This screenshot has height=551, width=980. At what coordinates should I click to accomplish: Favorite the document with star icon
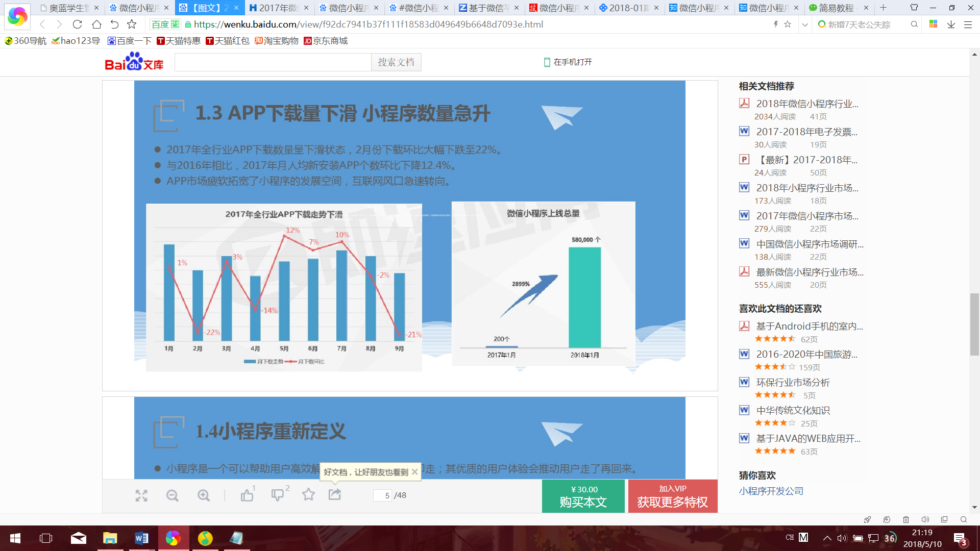tap(308, 494)
